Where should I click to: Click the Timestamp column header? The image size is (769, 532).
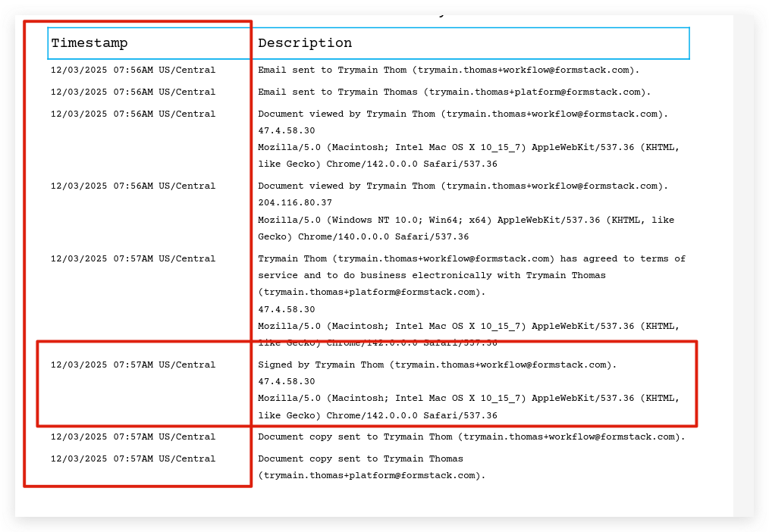pyautogui.click(x=89, y=43)
